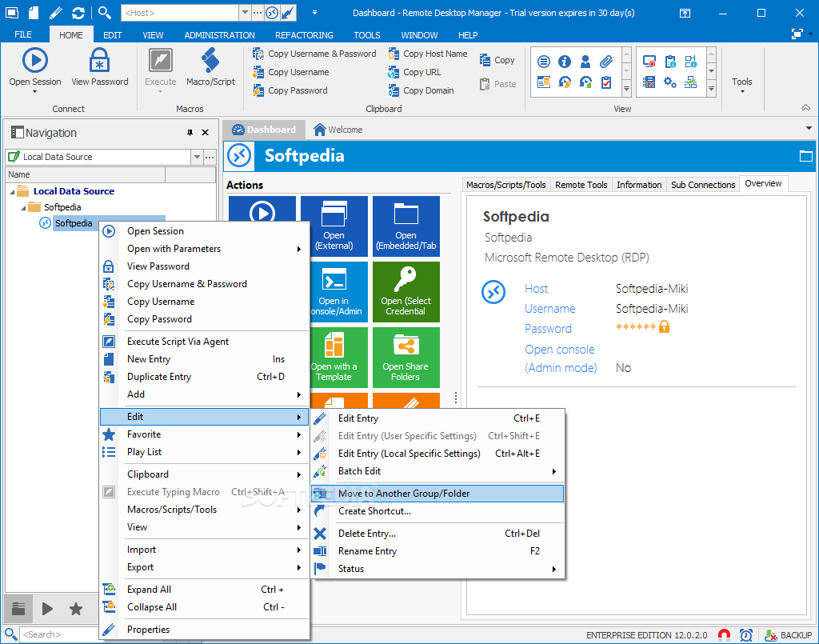Click the Macro/Script ribbon icon
819x644 pixels.
(x=210, y=61)
